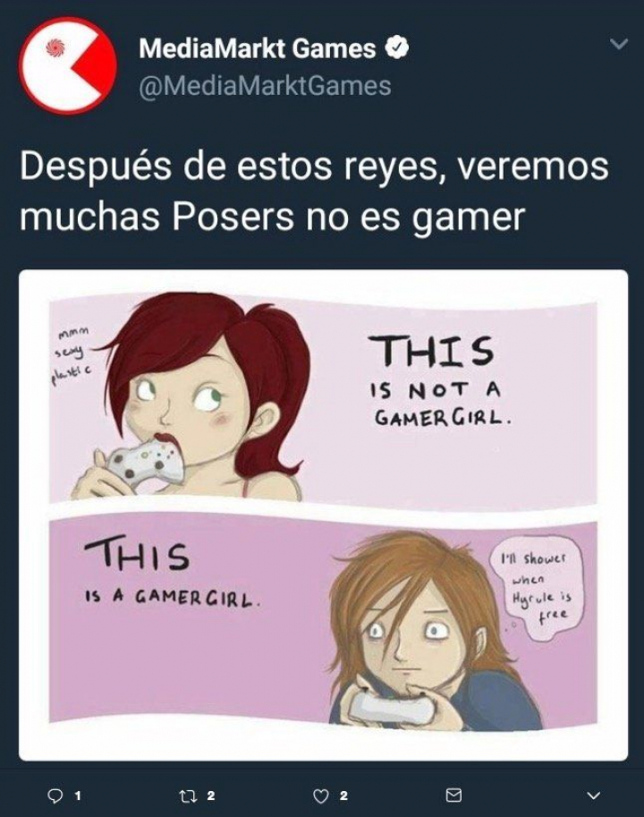Click the word 'Posers' in the tweet text
The width and height of the screenshot is (644, 817).
(x=233, y=216)
